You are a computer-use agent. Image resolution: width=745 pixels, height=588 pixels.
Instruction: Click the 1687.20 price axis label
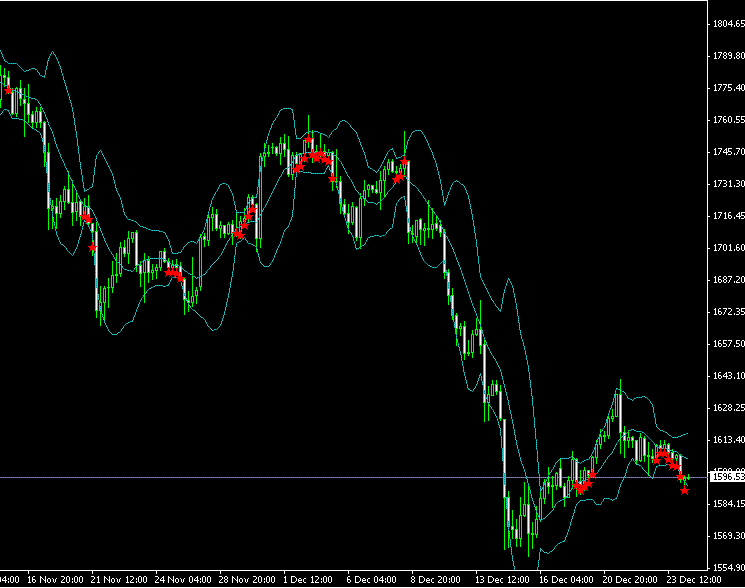tap(729, 280)
